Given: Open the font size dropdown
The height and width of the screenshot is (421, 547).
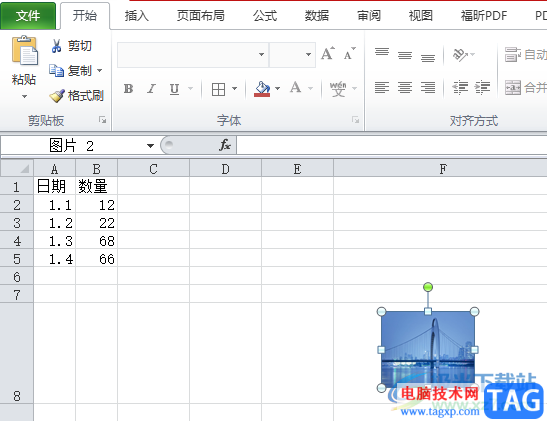Looking at the screenshot, I should [x=308, y=54].
